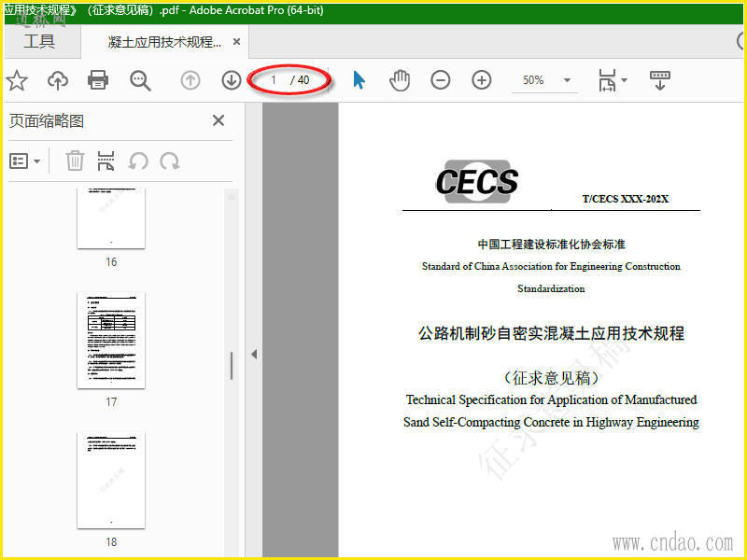Rotate page clockwise
The height and width of the screenshot is (560, 747).
(170, 161)
